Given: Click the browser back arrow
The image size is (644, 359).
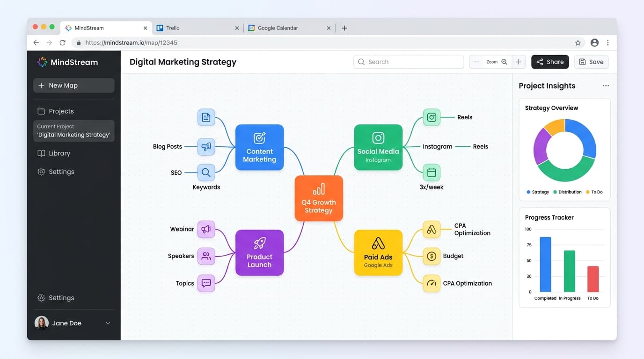Looking at the screenshot, I should point(36,43).
